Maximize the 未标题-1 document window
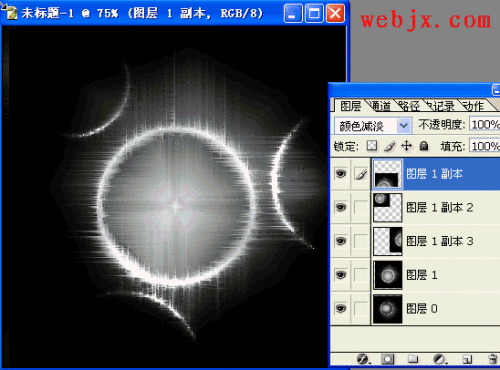The width and height of the screenshot is (500, 370). 314,14
